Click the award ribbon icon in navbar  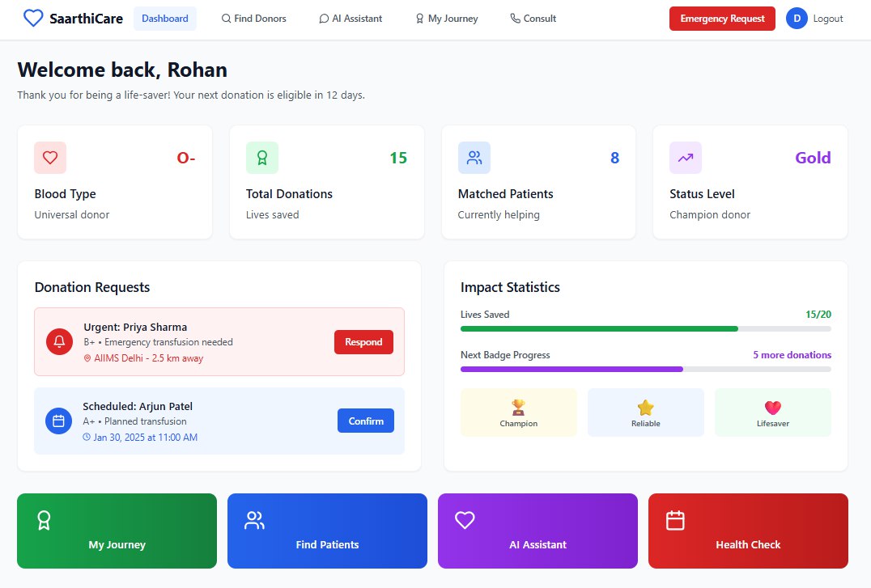click(420, 19)
